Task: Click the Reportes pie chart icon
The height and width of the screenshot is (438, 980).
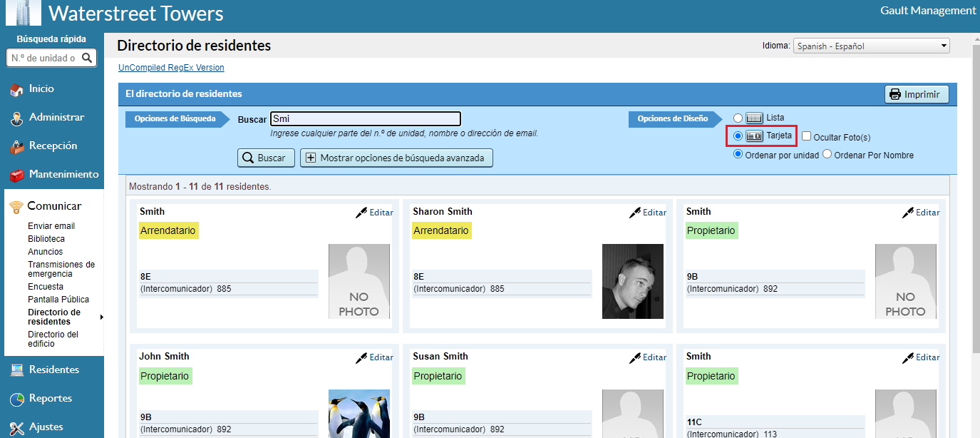Action: pos(16,399)
